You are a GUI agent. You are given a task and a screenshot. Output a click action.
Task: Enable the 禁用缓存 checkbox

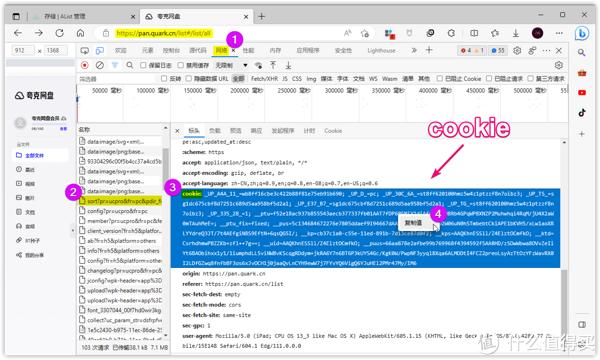(x=181, y=65)
